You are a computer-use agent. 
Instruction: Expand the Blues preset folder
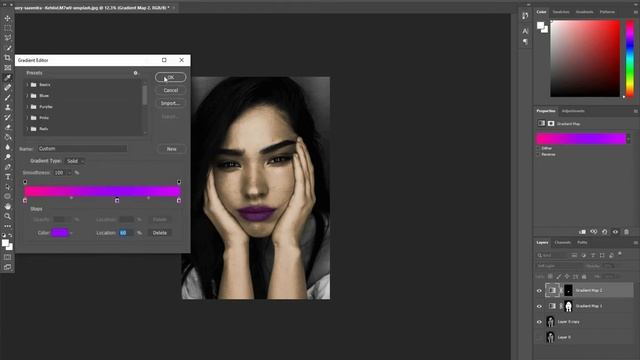point(27,96)
